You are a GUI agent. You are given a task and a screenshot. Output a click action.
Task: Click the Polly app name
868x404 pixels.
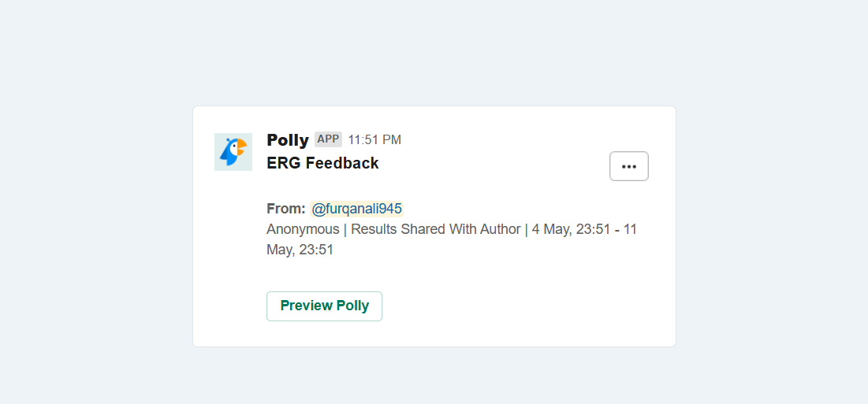288,140
